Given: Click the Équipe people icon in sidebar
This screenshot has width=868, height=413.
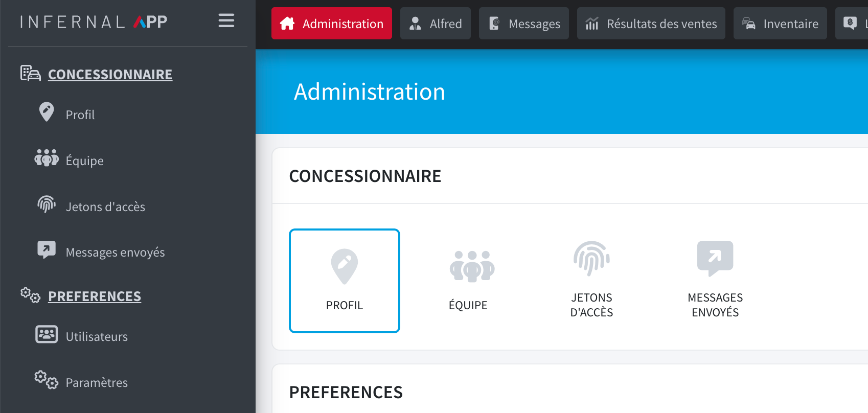Looking at the screenshot, I should click(x=47, y=158).
